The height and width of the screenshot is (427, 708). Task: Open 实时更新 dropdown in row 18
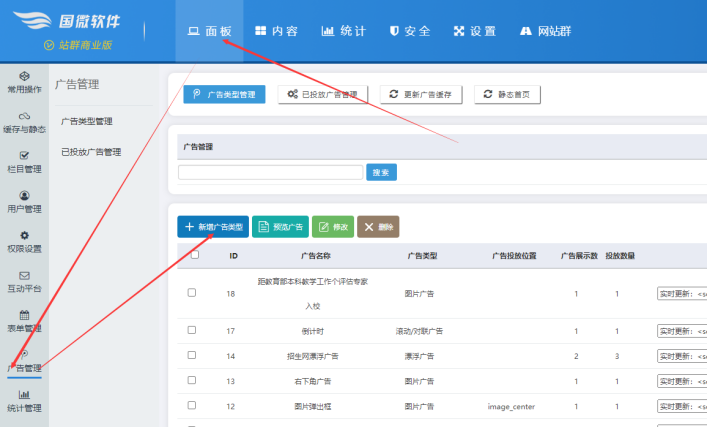click(x=682, y=294)
